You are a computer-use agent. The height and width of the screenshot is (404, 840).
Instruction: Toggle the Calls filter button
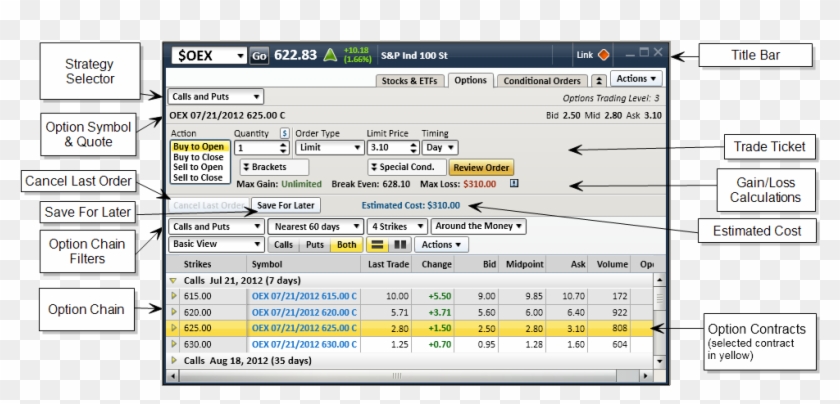point(283,245)
